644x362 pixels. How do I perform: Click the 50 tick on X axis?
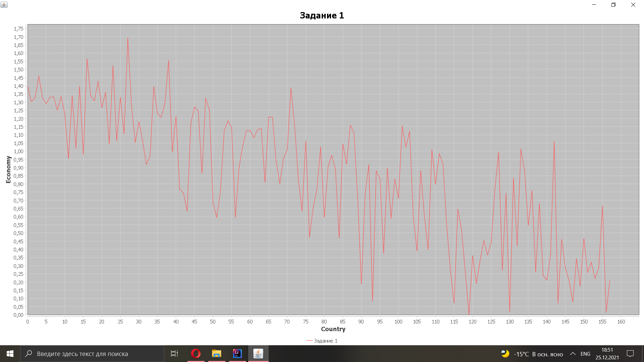(x=213, y=322)
